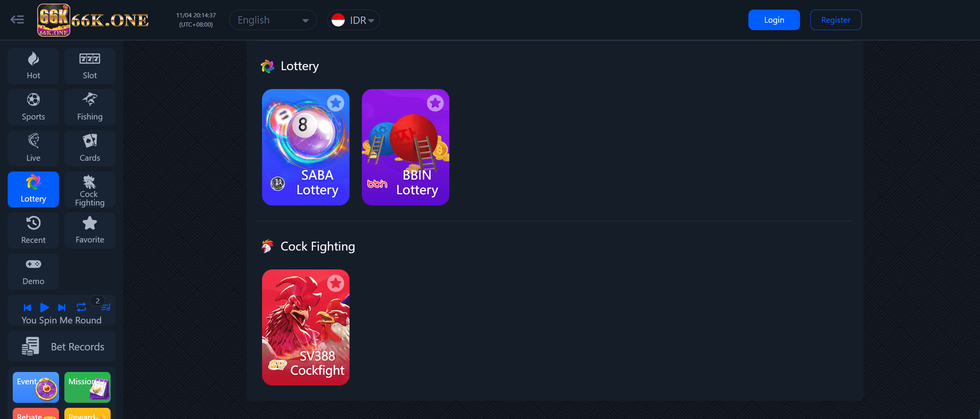Play the music track
This screenshot has width=980, height=419.
[44, 308]
